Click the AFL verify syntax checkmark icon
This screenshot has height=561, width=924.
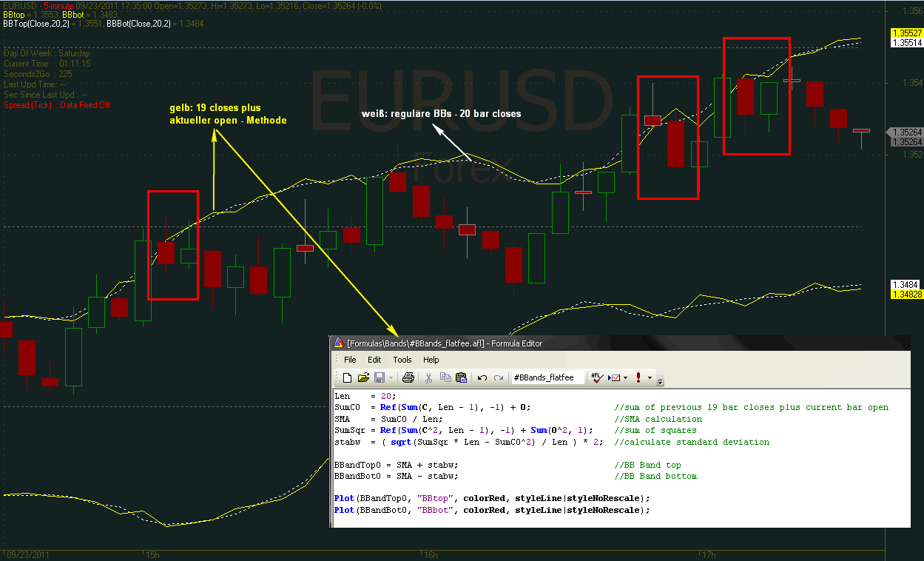pyautogui.click(x=596, y=377)
